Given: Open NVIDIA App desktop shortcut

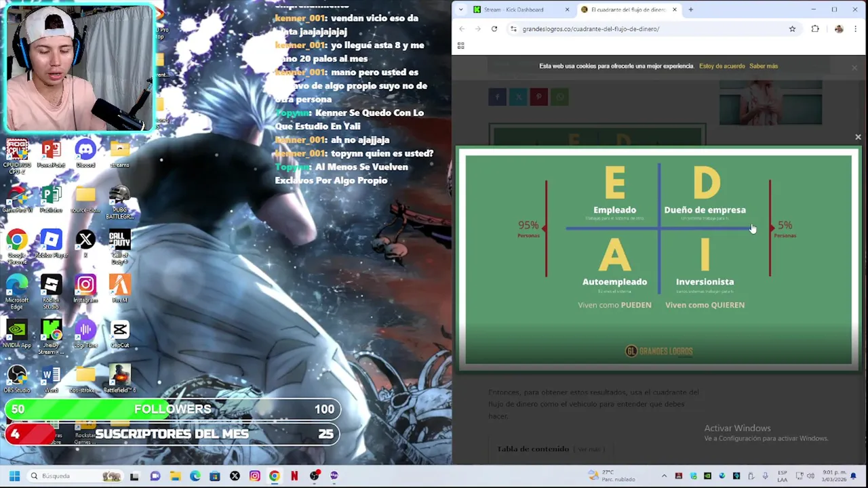Looking at the screenshot, I should (17, 334).
